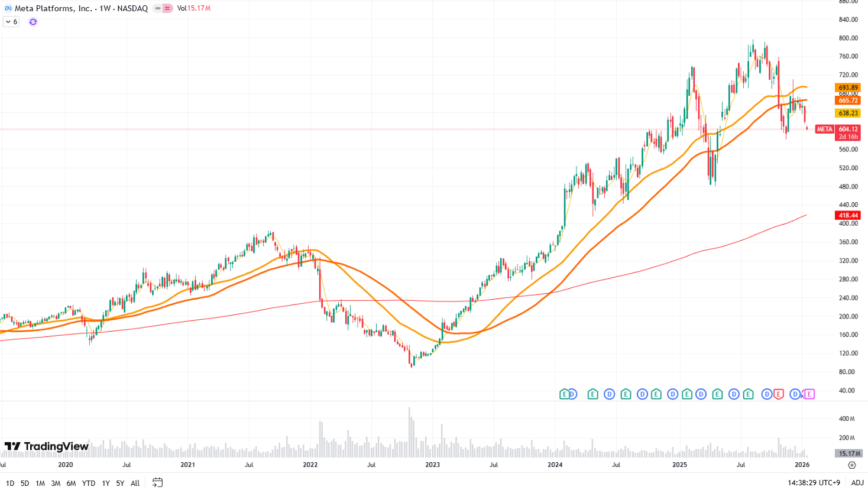Image resolution: width=868 pixels, height=490 pixels.
Task: Click the 418.44 red moving average label
Action: [848, 215]
